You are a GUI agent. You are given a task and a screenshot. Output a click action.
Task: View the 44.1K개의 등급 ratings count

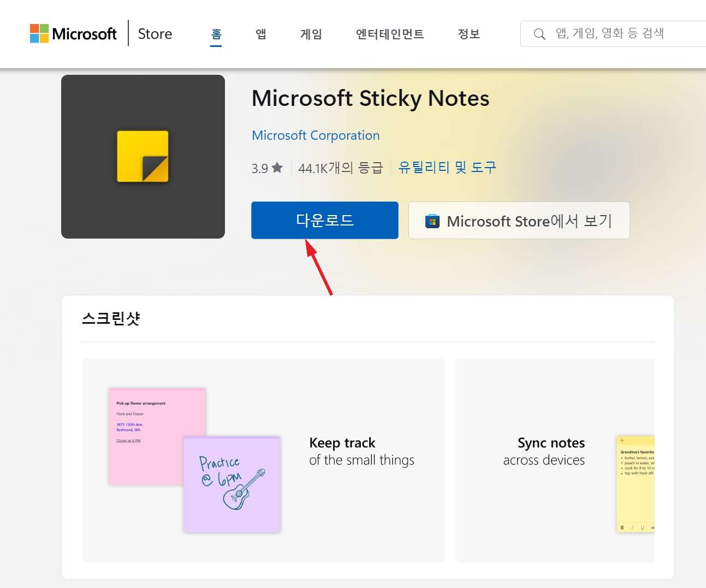tap(341, 168)
